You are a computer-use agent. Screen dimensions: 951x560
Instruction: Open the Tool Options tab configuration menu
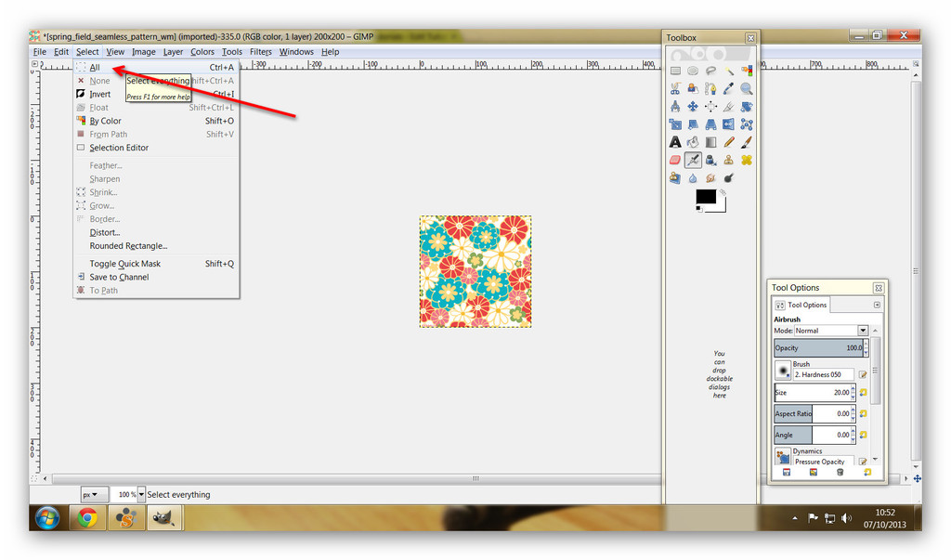[x=877, y=305]
